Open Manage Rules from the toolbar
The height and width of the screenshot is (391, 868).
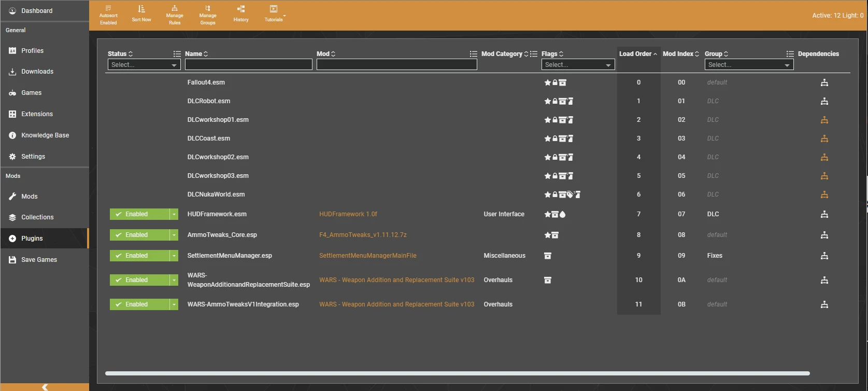click(x=175, y=15)
